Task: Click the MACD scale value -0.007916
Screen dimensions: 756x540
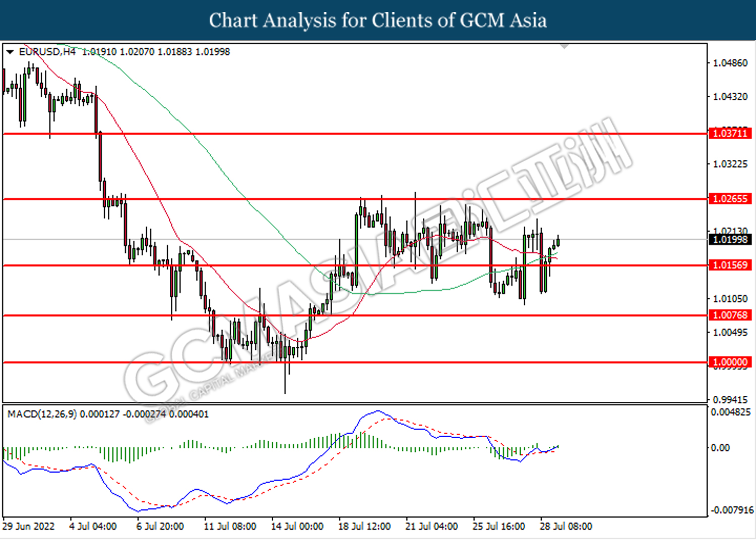Action: point(732,510)
